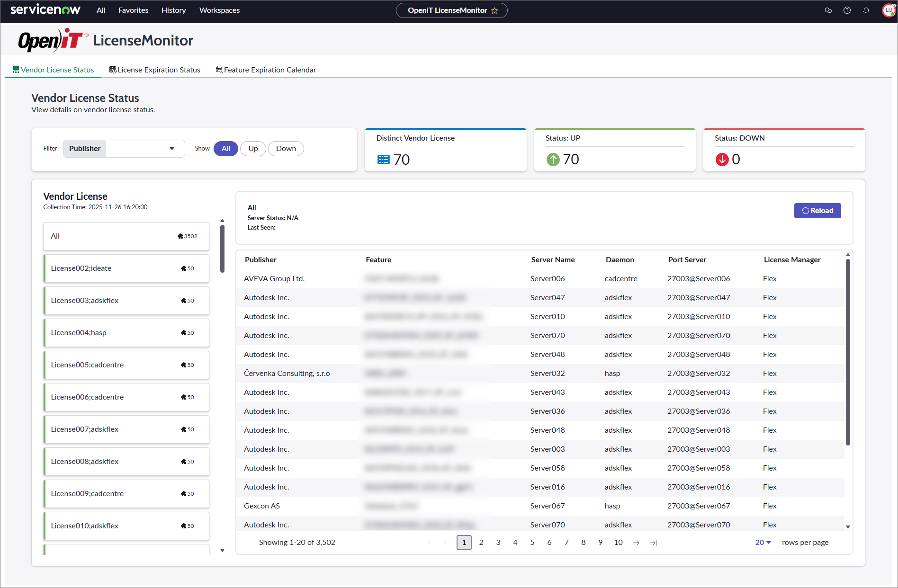Select License010;adskflex vendor card
Viewport: 898px width, 588px height.
click(126, 526)
